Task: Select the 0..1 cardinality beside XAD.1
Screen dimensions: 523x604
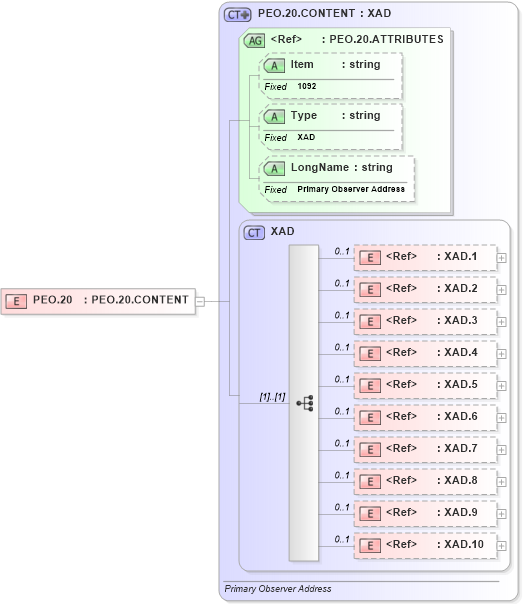Action: 342,252
